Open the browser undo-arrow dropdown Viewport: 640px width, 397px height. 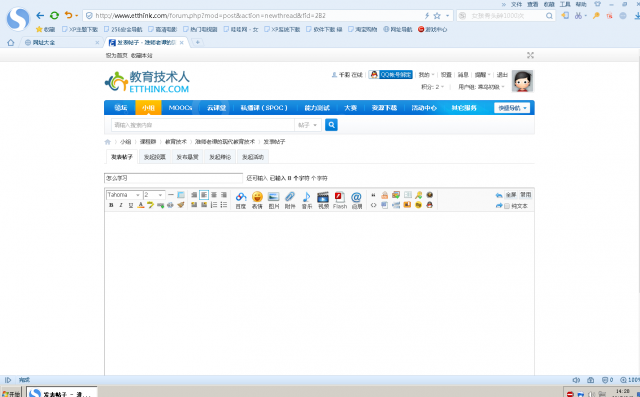(76, 16)
